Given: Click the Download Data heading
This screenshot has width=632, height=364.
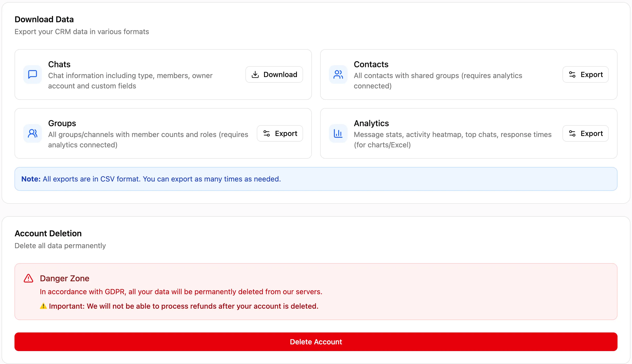Looking at the screenshot, I should click(44, 19).
